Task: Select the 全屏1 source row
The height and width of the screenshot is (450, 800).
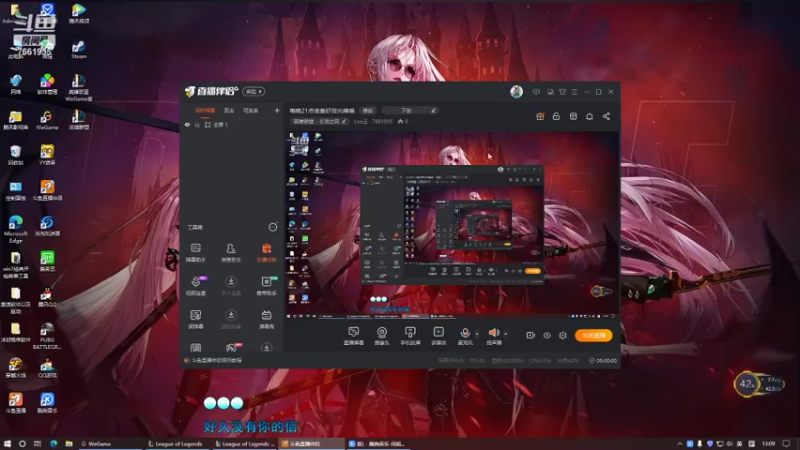Action: coord(232,124)
